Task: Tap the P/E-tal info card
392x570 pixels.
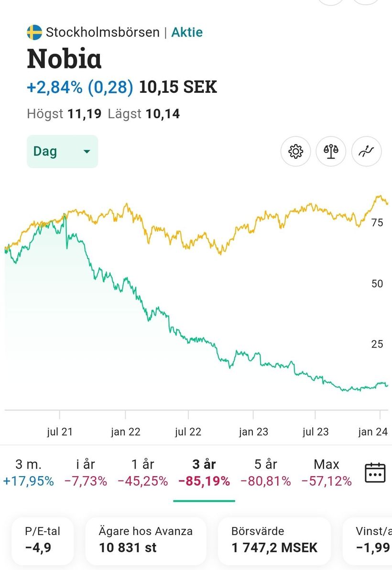Action: [x=43, y=541]
